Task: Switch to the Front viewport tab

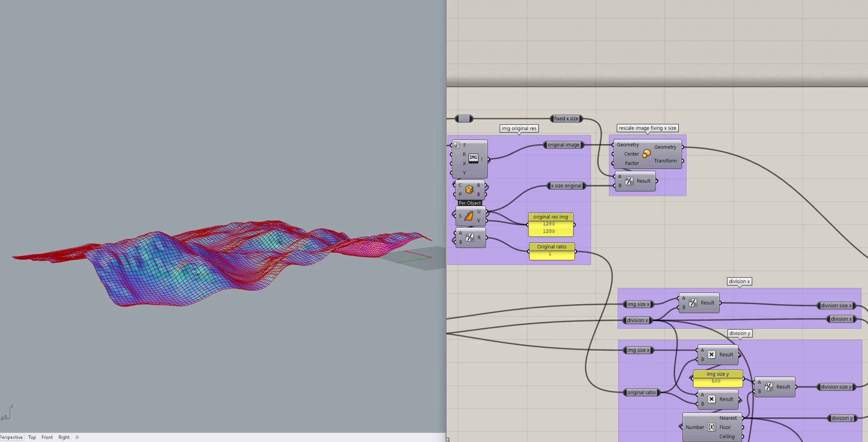Action: pos(47,437)
